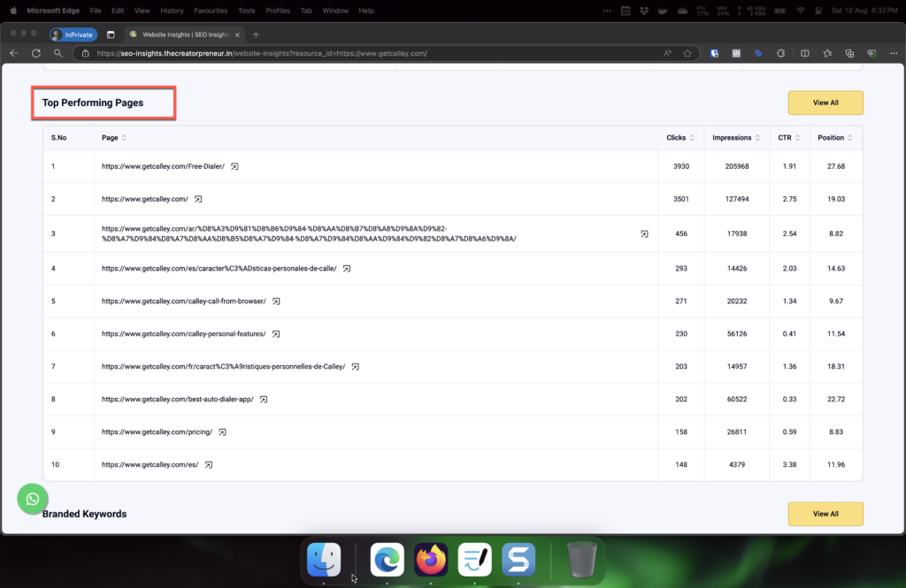Add page to favourites with the star icon
Screen dimensions: 906x588
[687, 53]
